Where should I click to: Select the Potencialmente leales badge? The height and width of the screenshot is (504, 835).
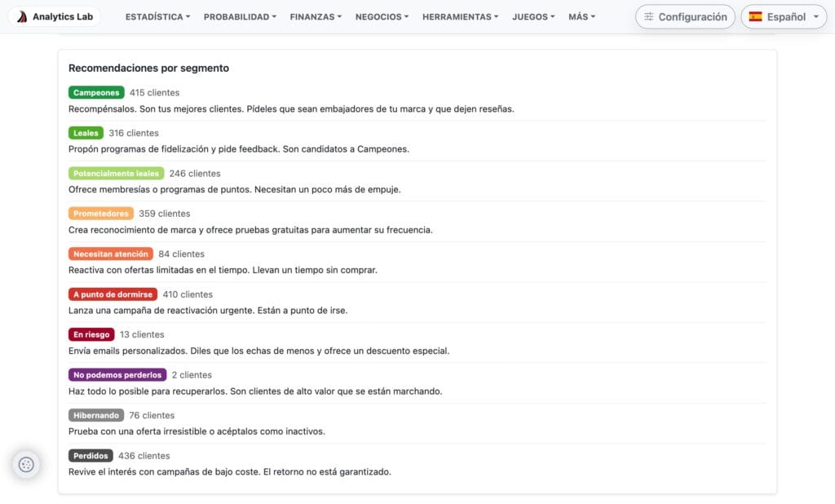(x=116, y=173)
